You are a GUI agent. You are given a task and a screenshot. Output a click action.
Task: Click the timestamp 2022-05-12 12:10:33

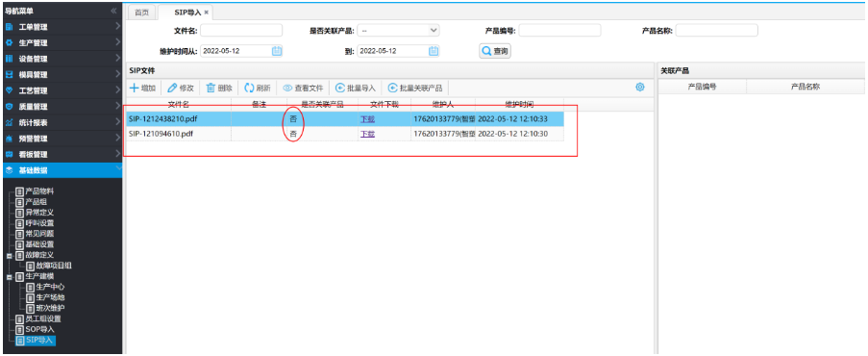click(512, 118)
